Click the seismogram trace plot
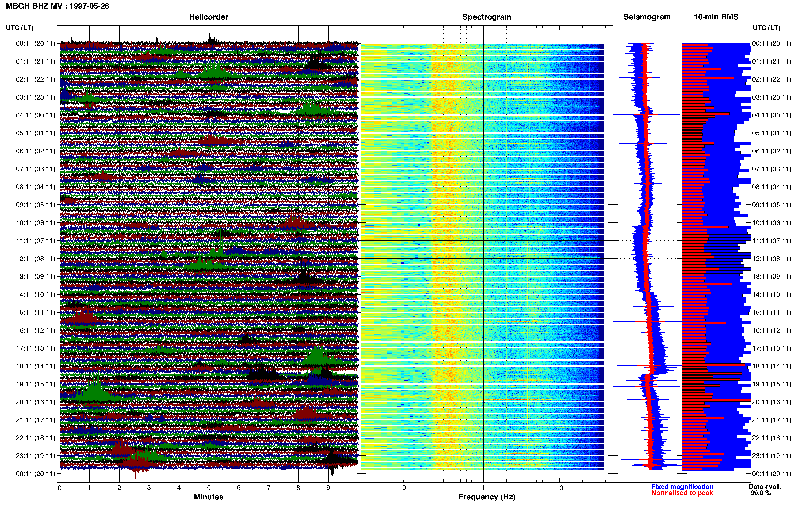 (x=647, y=254)
